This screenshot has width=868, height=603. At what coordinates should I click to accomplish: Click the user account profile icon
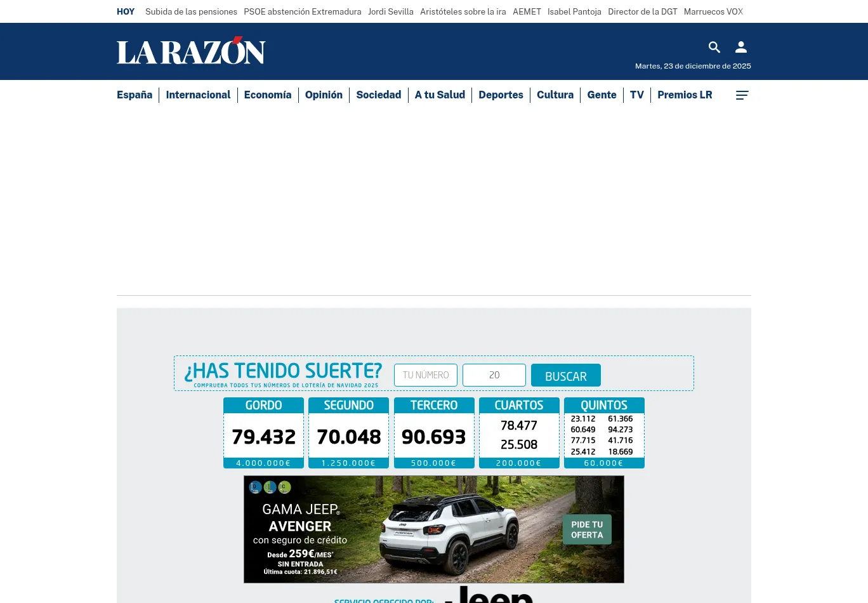point(740,47)
